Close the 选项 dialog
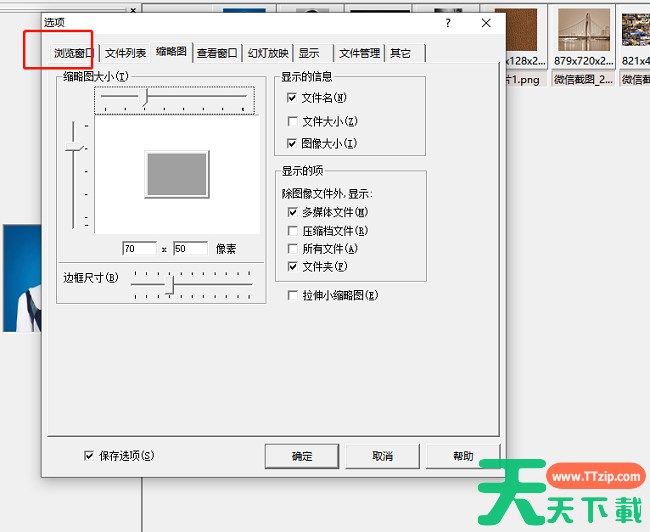This screenshot has width=650, height=532. tap(486, 23)
